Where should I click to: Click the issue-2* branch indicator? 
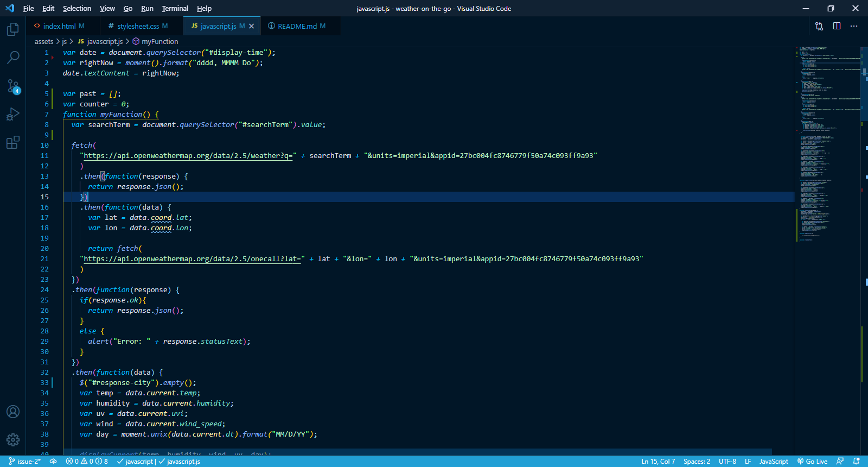point(25,462)
